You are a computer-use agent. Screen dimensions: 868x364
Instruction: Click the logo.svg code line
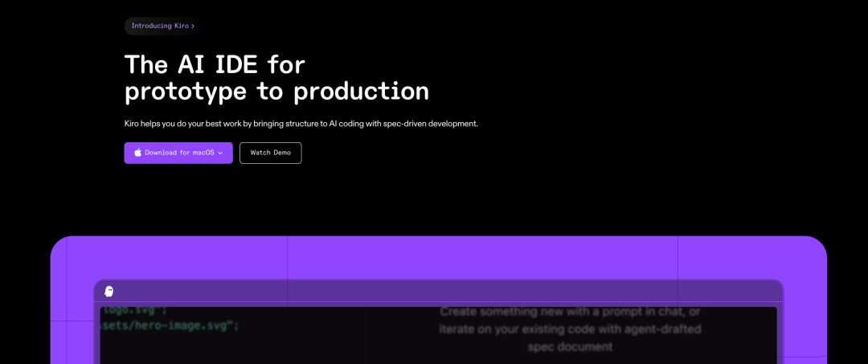tap(134, 309)
